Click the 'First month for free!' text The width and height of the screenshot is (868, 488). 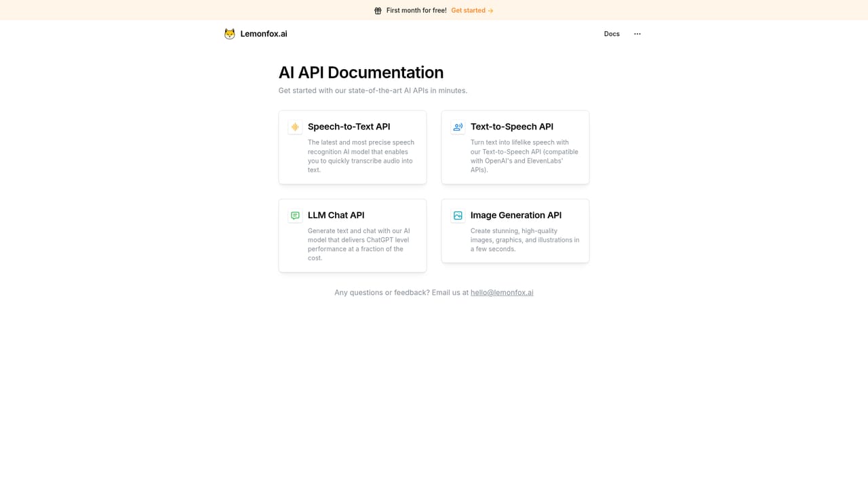pos(416,11)
